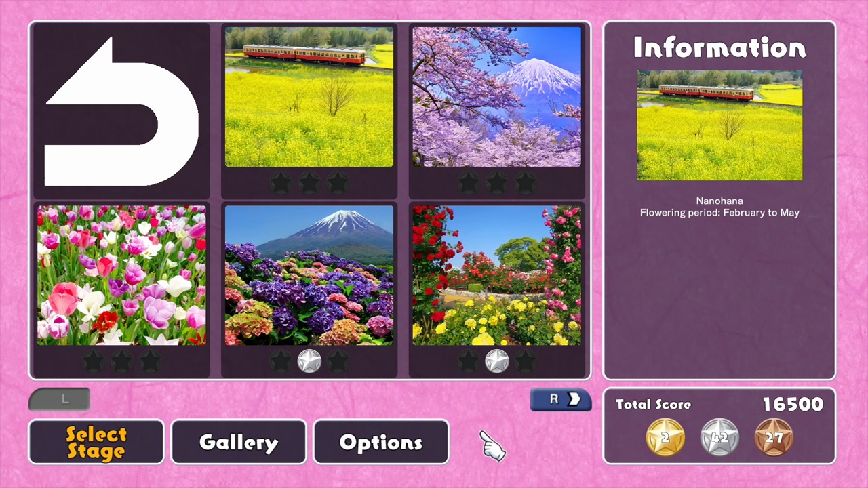Click the silver medal icon showing 42
Viewport: 868px width, 488px height.
click(x=719, y=437)
